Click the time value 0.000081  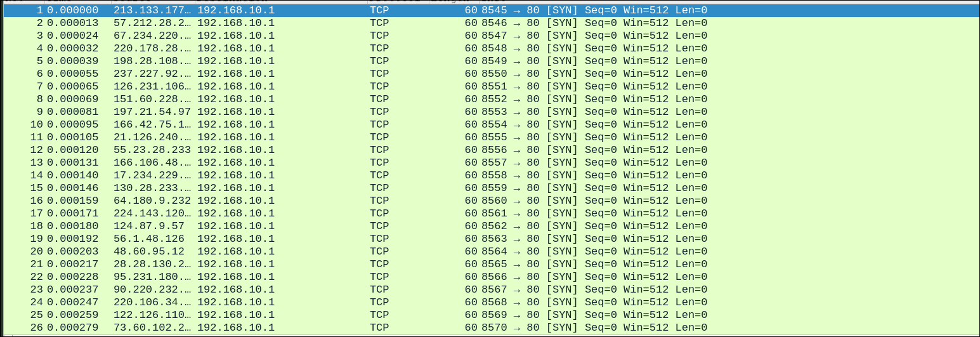pyautogui.click(x=72, y=112)
